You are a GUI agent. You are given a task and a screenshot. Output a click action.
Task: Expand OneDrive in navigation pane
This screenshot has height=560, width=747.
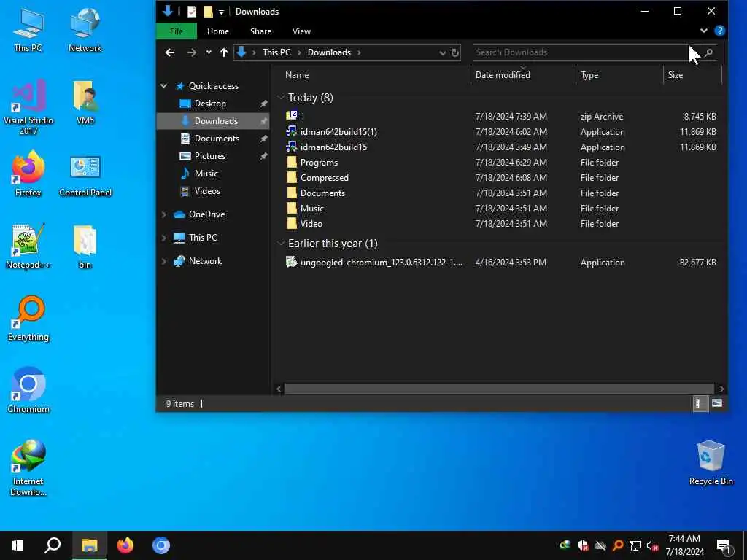[164, 214]
